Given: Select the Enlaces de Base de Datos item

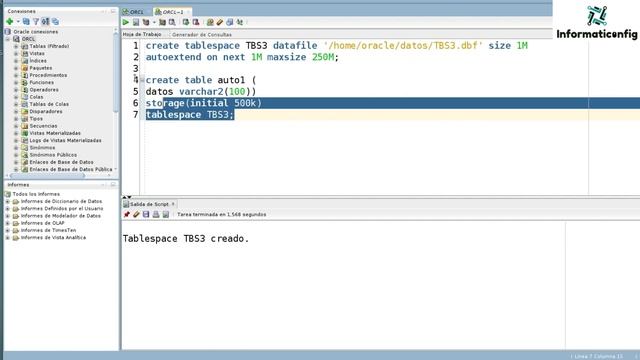Looking at the screenshot, I should click(x=61, y=162).
